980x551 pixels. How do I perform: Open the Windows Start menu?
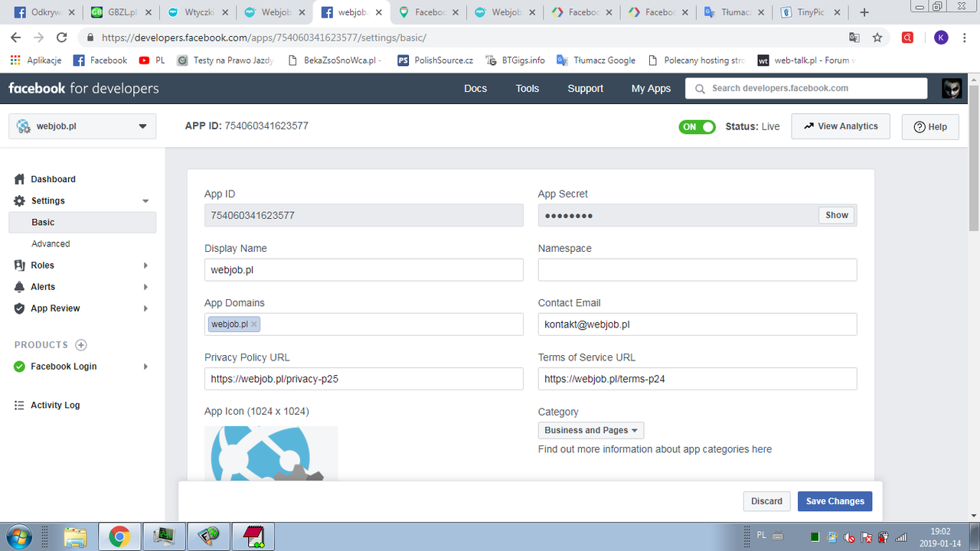(18, 536)
